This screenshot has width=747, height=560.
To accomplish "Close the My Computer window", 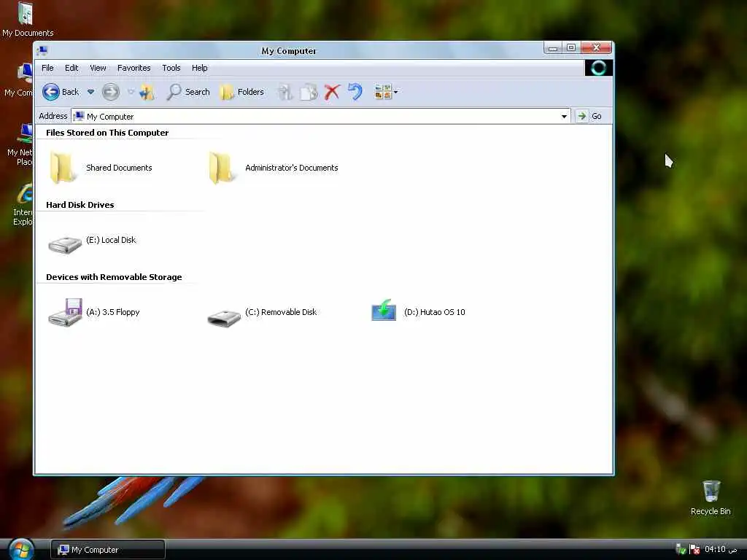I will 596,47.
